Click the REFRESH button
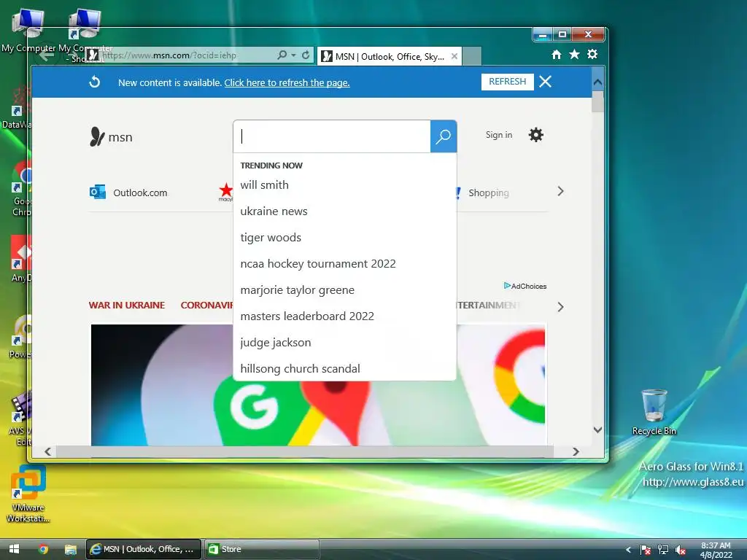The width and height of the screenshot is (747, 560). click(x=508, y=82)
